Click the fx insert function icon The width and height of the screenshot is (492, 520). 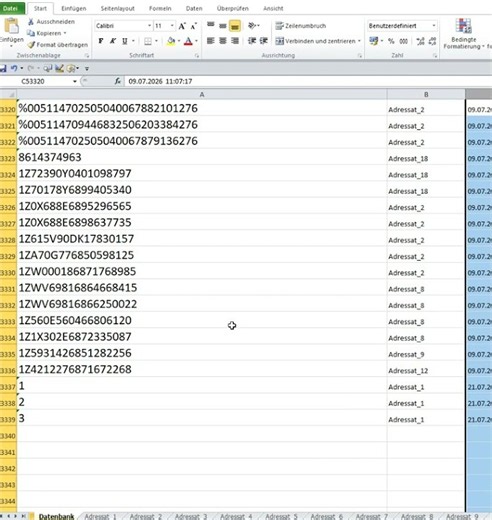click(x=118, y=81)
